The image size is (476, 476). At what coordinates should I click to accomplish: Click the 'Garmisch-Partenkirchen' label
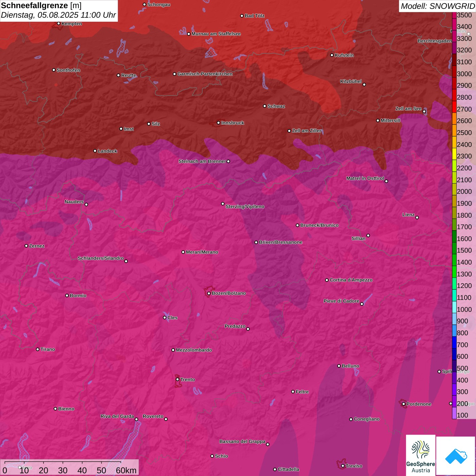tap(205, 74)
